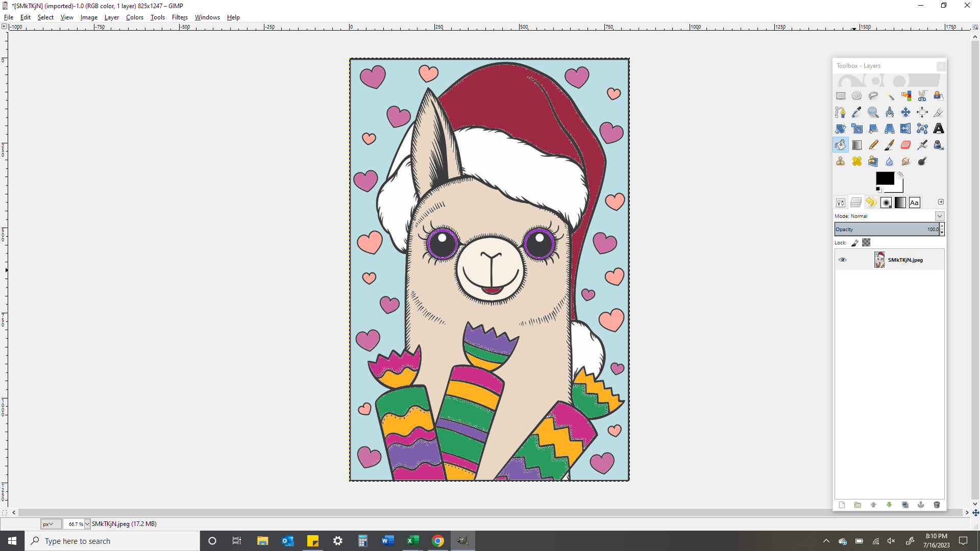This screenshot has height=551, width=980.
Task: Open the zoom percentage dropdown arrow
Action: (x=87, y=524)
